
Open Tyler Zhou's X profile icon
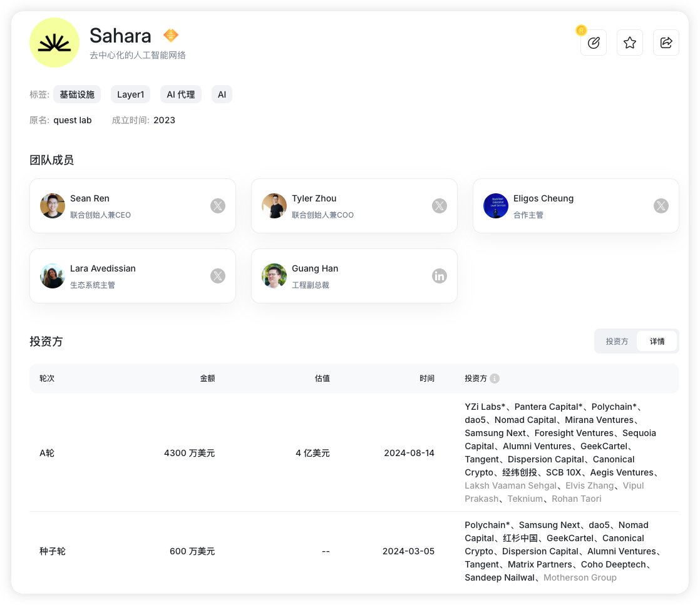[x=440, y=206]
